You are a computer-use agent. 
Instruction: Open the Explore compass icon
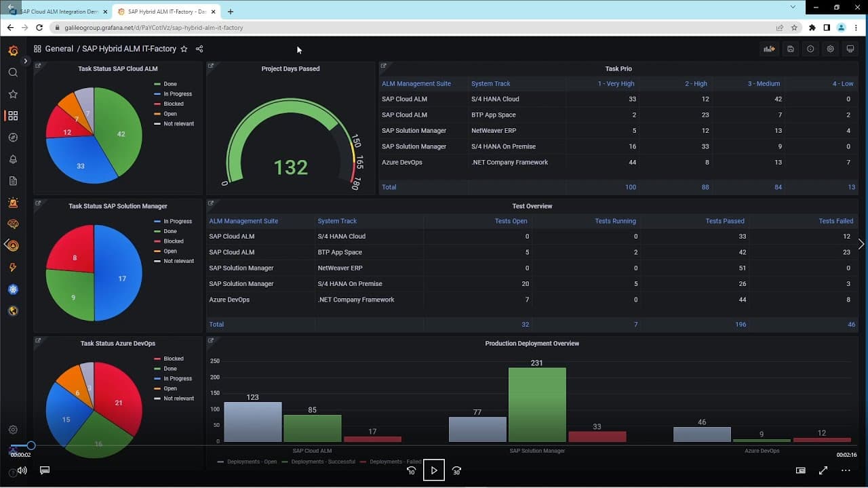pyautogui.click(x=13, y=138)
